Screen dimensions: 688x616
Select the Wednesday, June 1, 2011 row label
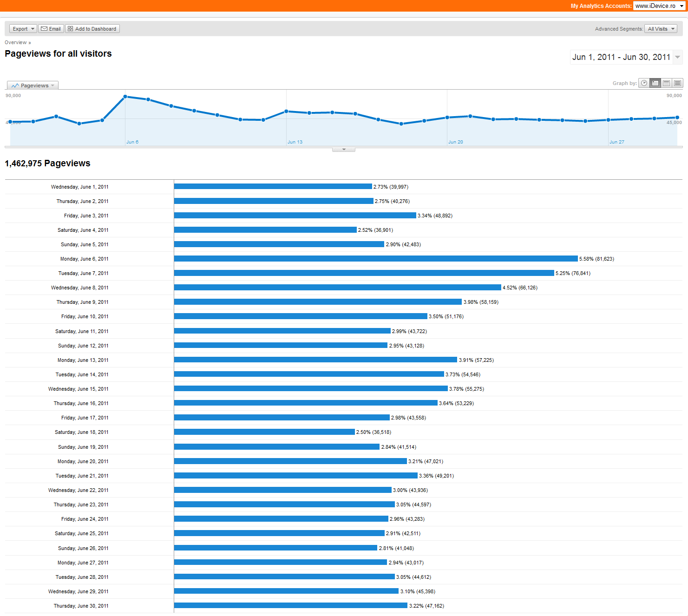80,187
